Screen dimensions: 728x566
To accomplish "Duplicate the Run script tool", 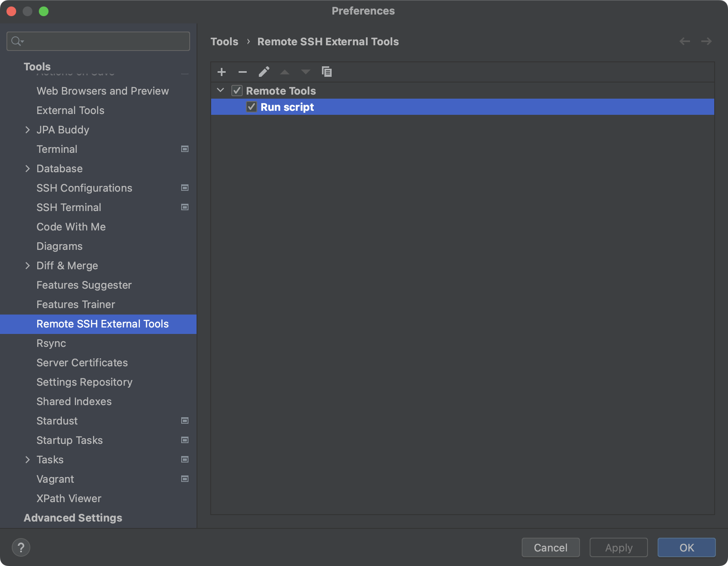I will pyautogui.click(x=327, y=72).
